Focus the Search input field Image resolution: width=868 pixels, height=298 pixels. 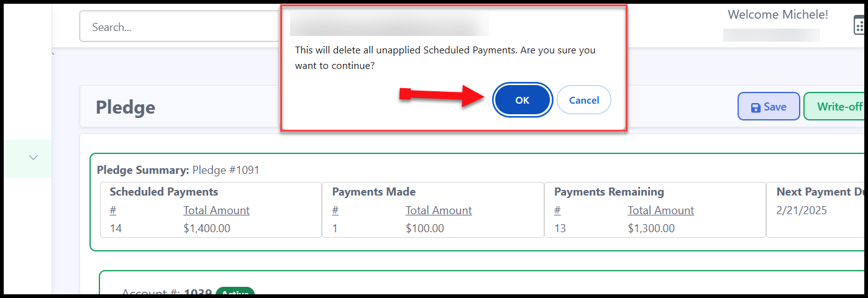coord(180,27)
